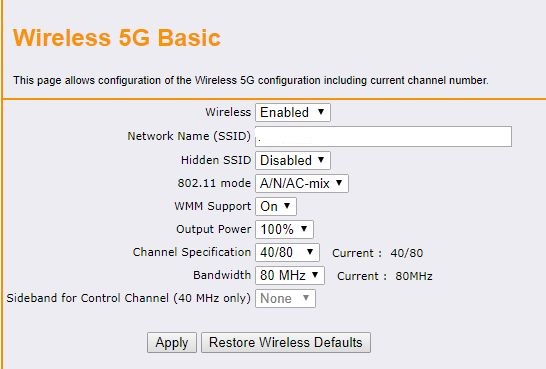Click the Sideband for Control Channel label

[x=128, y=298]
